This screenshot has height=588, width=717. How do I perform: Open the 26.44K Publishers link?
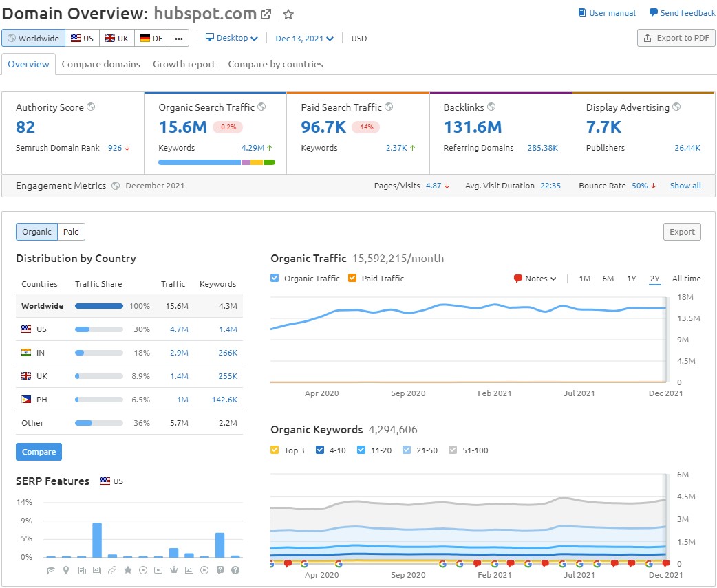pos(687,148)
